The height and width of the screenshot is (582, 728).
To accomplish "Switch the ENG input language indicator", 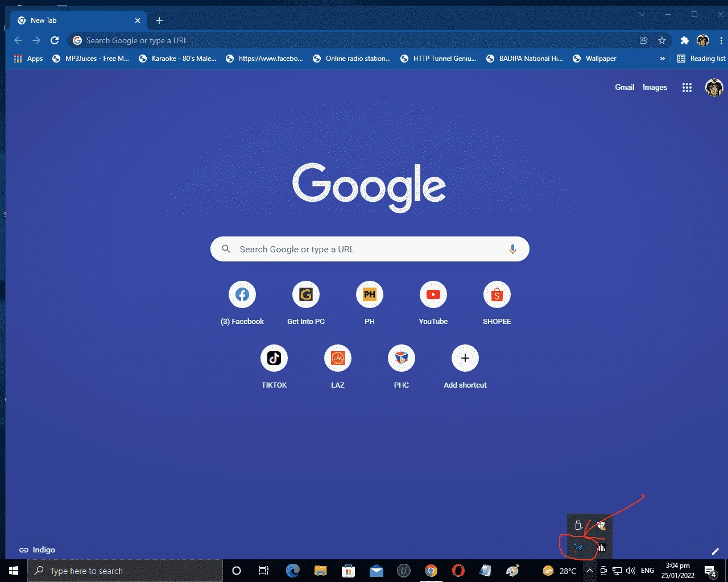I will [x=647, y=571].
